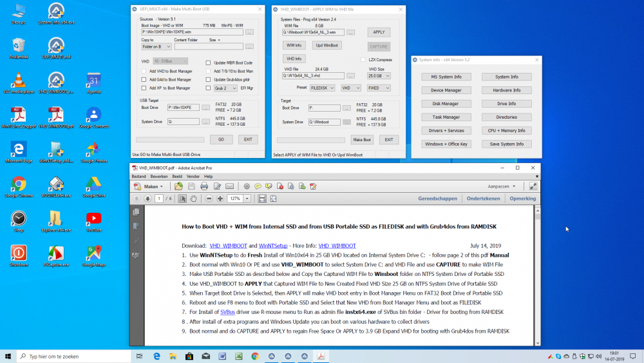
Task: Select FSCapture.exe desktop icon
Action: tap(56, 256)
